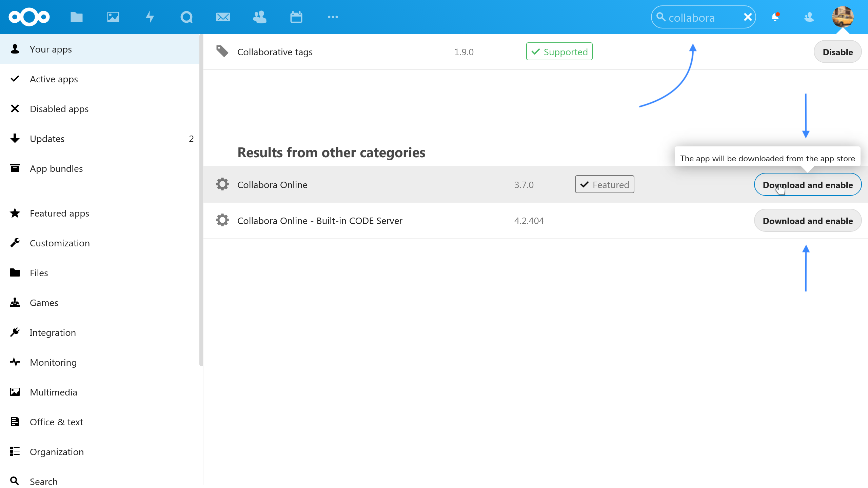
Task: Toggle the Supported status for Collaborative tags
Action: pos(558,52)
